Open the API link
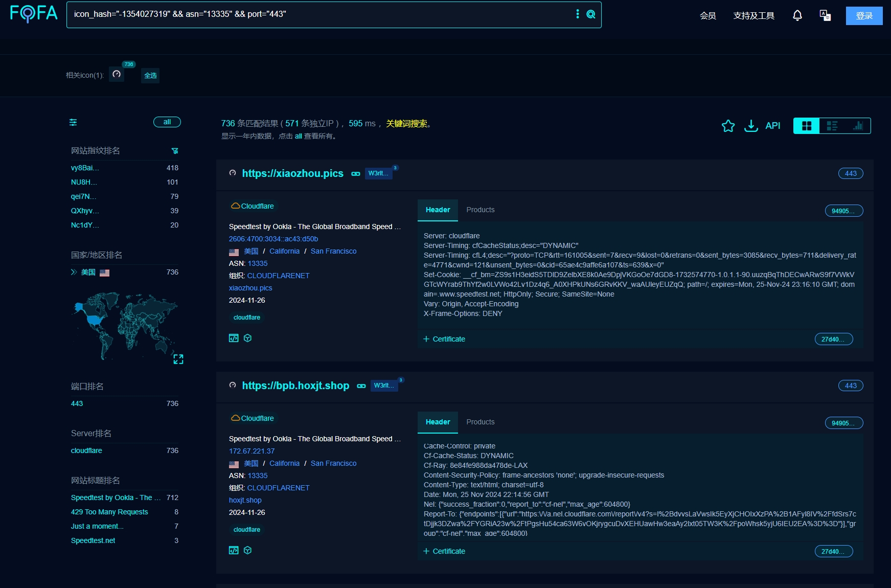Screen dimensions: 891x588 [773, 126]
